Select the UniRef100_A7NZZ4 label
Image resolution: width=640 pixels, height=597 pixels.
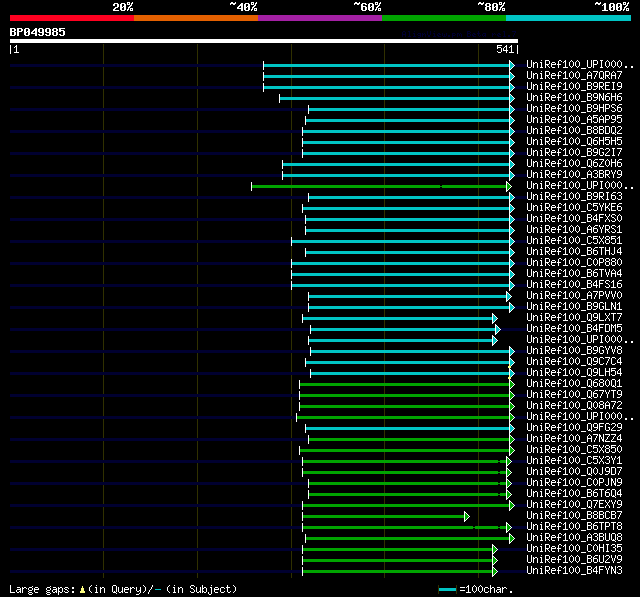click(574, 439)
